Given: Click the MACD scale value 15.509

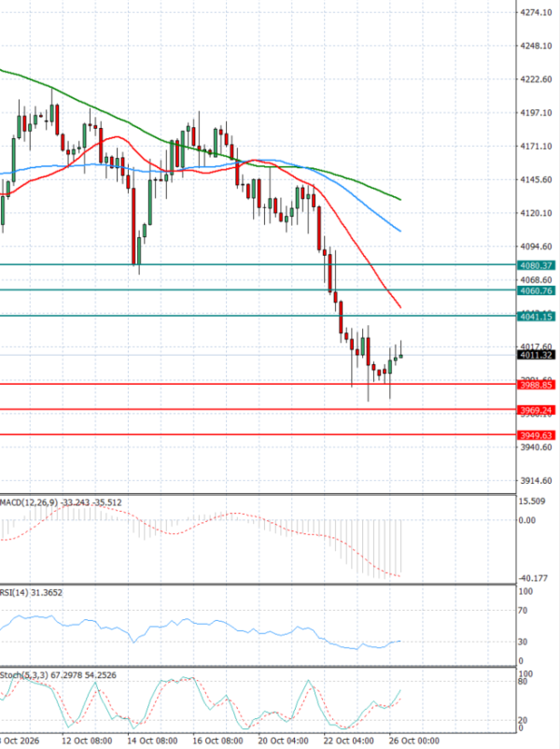Looking at the screenshot, I should coord(532,502).
